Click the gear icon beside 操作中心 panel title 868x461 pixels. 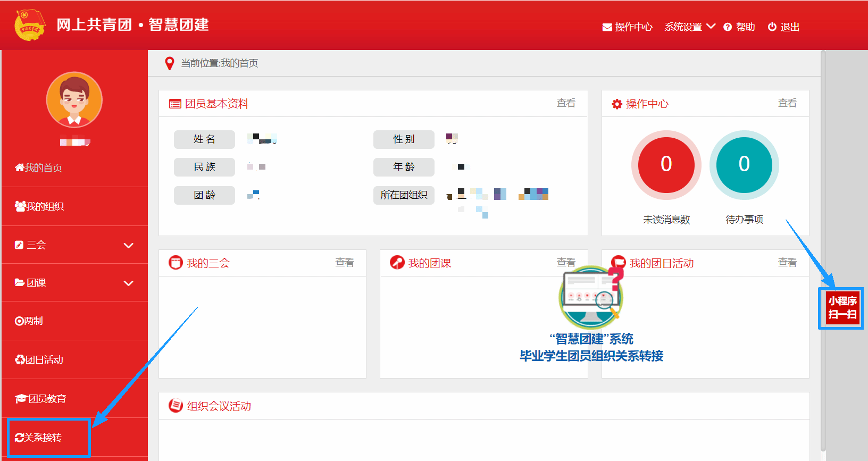coord(617,104)
